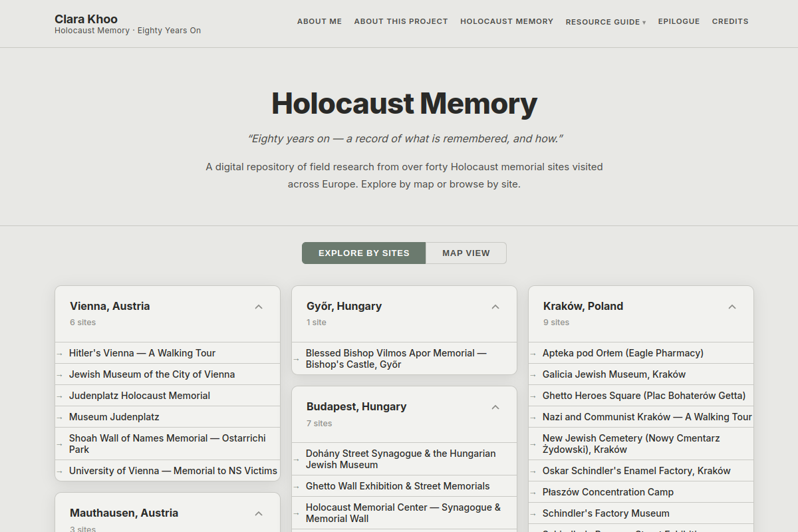Switch to Map View
The width and height of the screenshot is (798, 532).
pyautogui.click(x=466, y=253)
